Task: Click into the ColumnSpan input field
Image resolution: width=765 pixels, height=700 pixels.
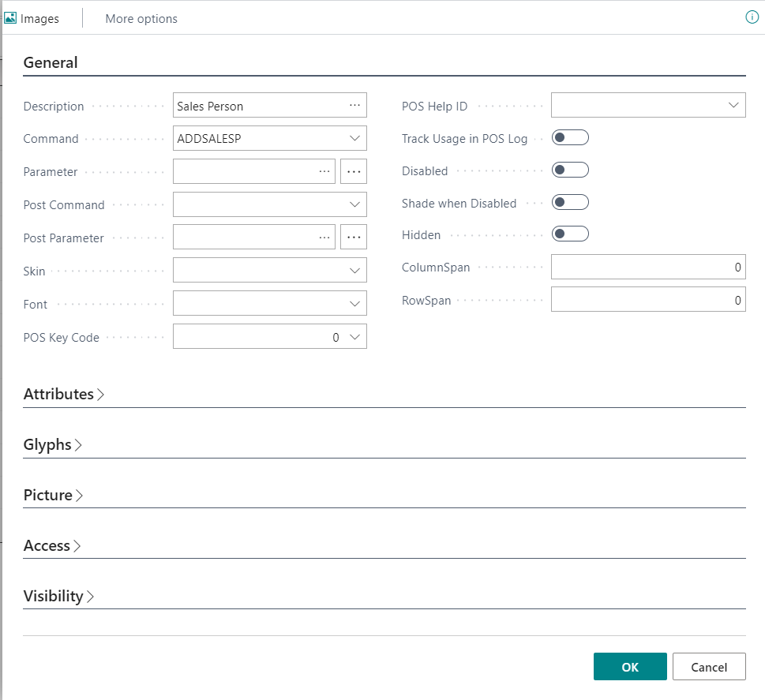Action: click(x=647, y=267)
